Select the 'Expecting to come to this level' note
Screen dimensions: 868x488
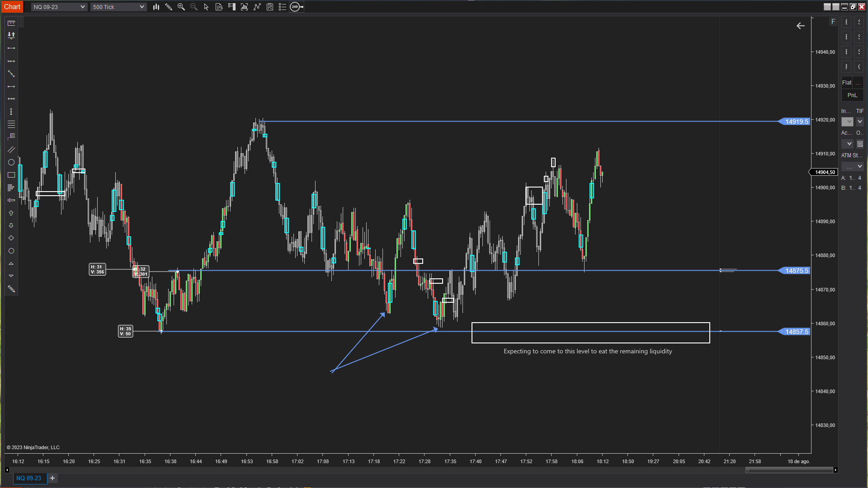point(588,352)
